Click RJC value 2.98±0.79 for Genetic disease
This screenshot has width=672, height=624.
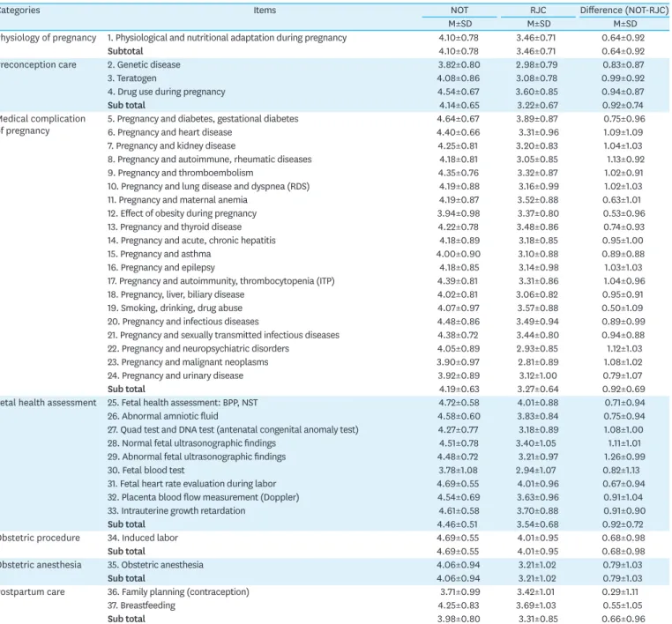(x=537, y=64)
